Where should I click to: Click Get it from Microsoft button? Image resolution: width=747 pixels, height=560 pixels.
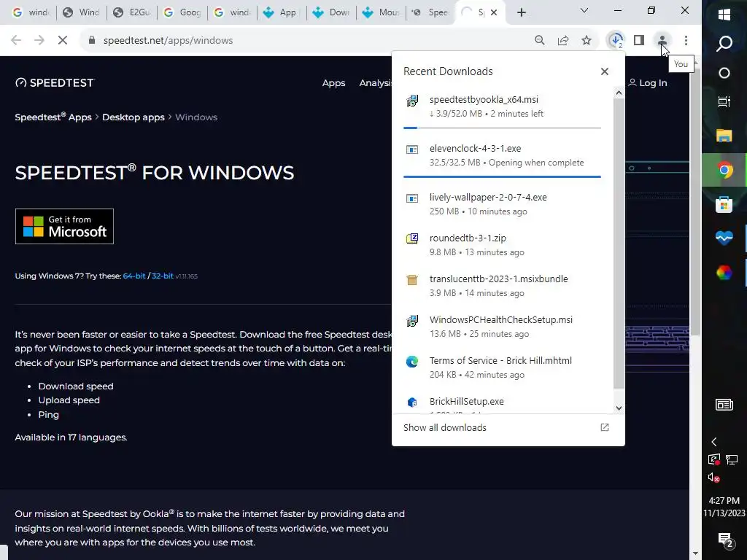tap(64, 226)
